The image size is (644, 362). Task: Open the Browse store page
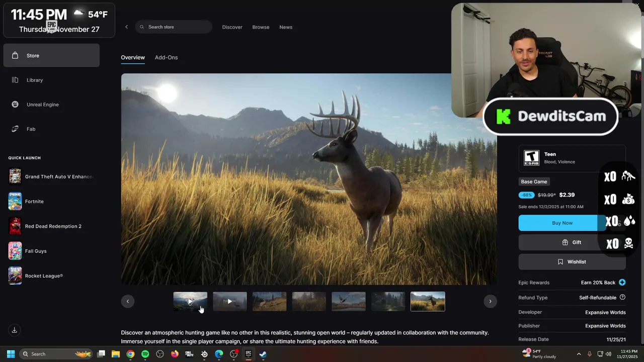[x=261, y=27]
